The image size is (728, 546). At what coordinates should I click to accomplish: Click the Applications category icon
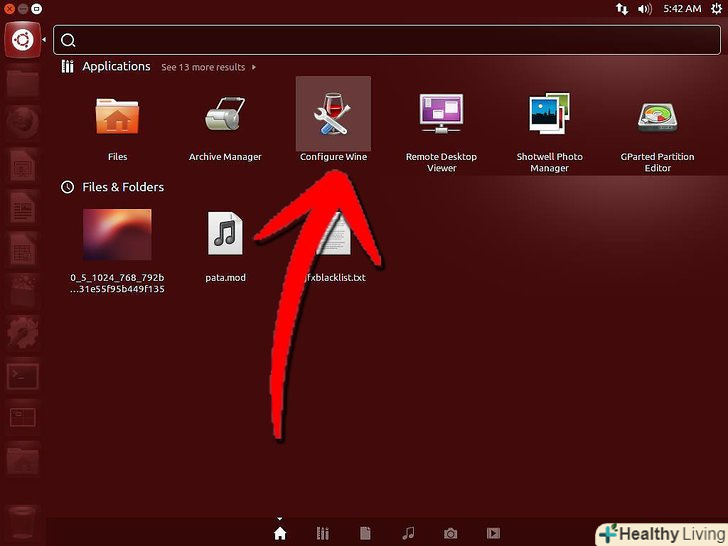[68, 67]
